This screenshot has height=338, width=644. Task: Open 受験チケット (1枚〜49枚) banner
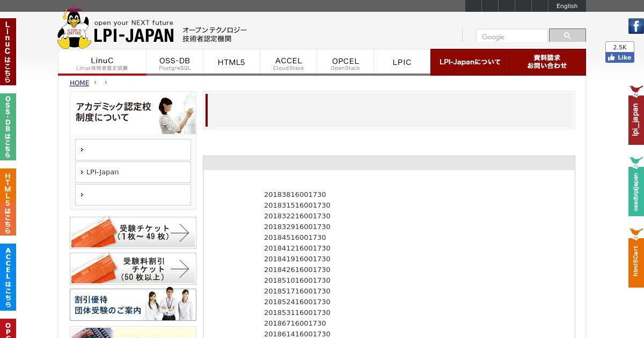(133, 233)
